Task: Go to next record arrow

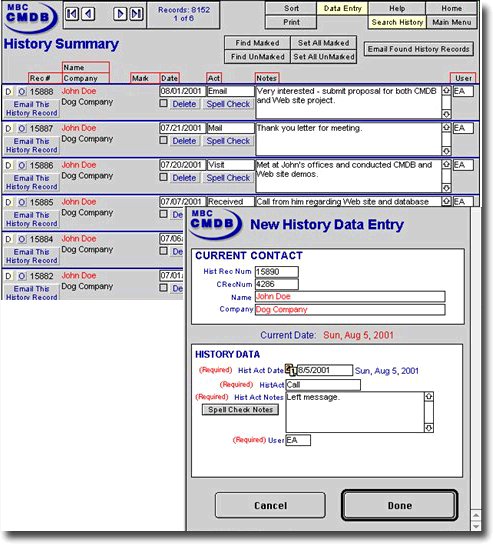Action: tap(120, 14)
